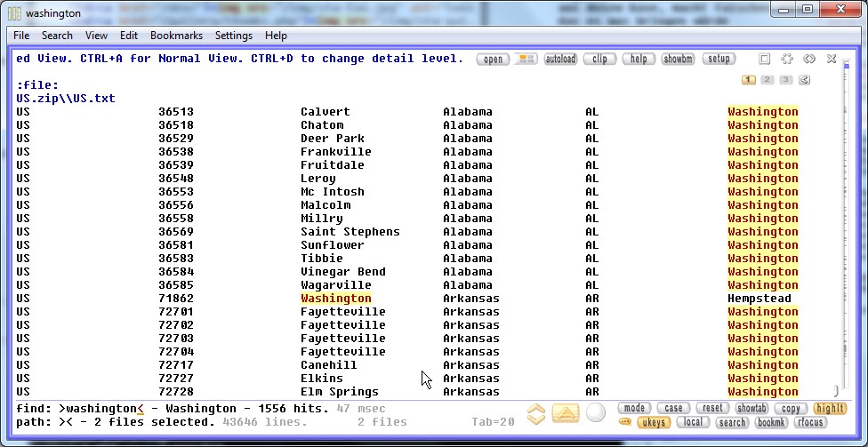Toggle the highlt highlight button
The width and height of the screenshot is (868, 447).
830,409
